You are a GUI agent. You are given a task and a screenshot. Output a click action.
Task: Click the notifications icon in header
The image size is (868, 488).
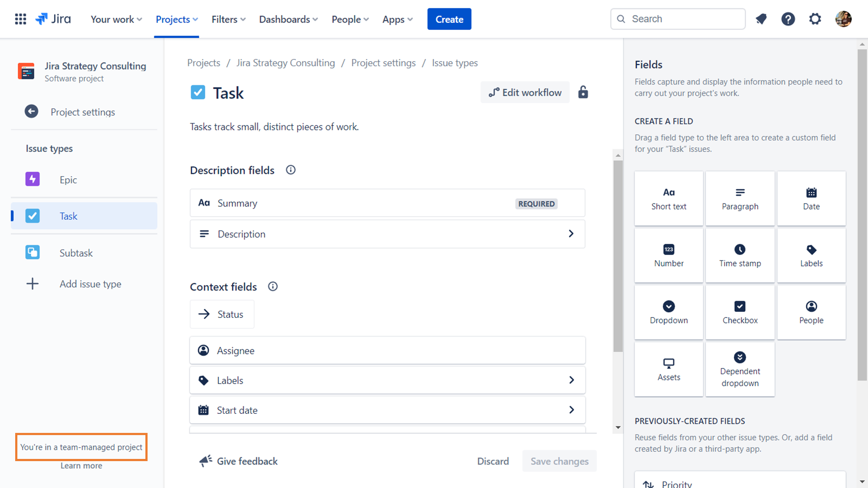[x=761, y=19]
